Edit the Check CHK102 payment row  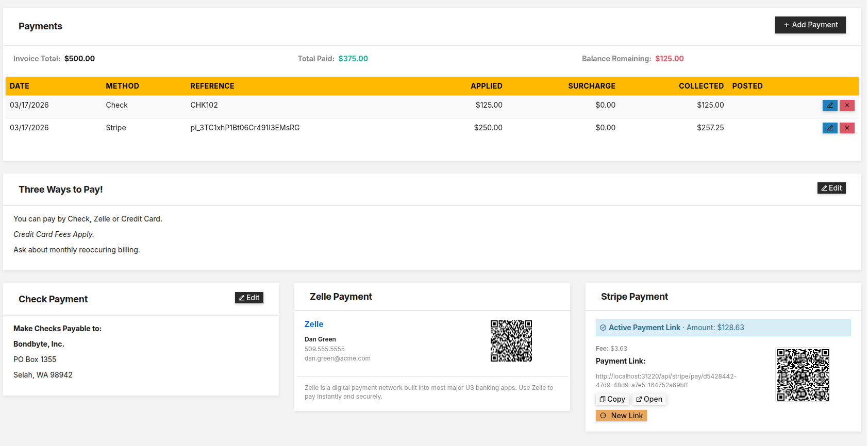click(829, 106)
